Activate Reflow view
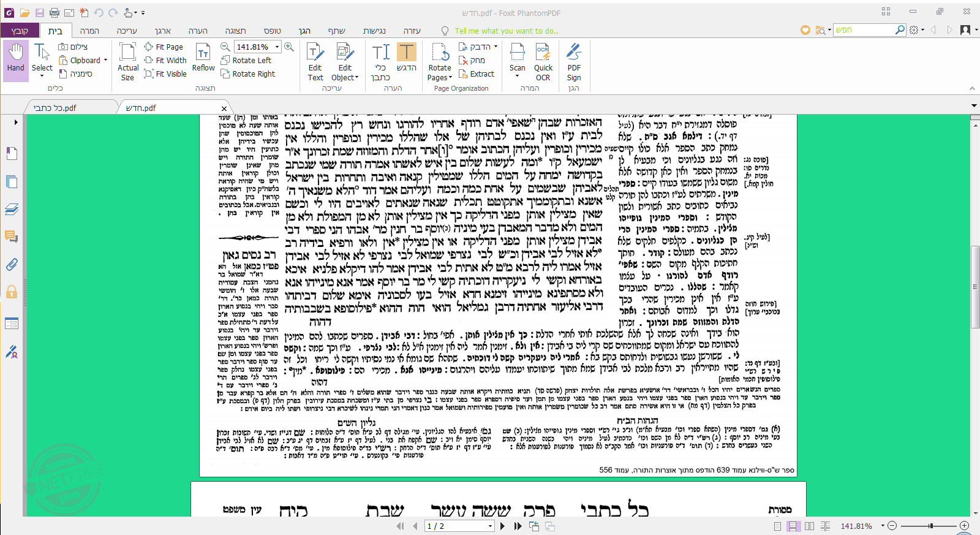This screenshot has width=980, height=535. click(203, 58)
